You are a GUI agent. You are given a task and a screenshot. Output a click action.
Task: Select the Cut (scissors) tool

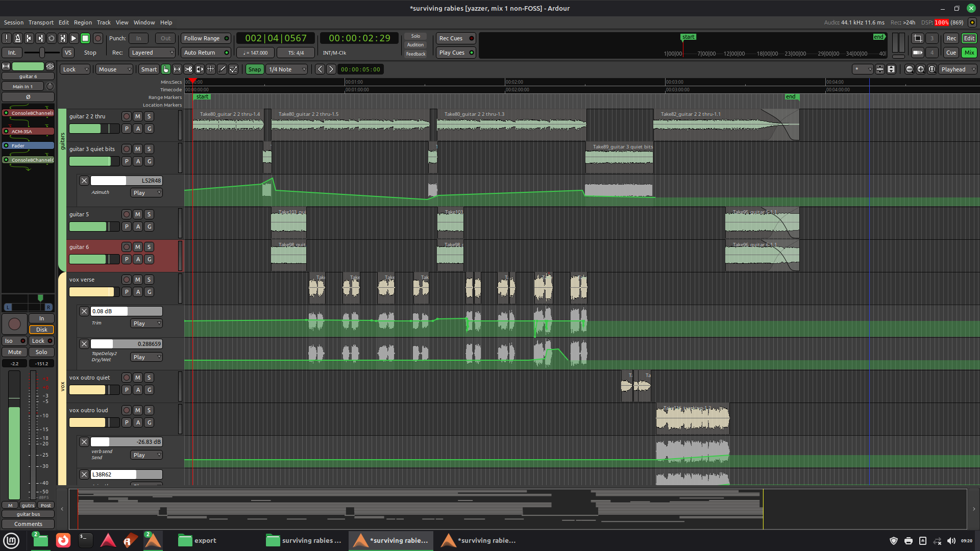188,69
